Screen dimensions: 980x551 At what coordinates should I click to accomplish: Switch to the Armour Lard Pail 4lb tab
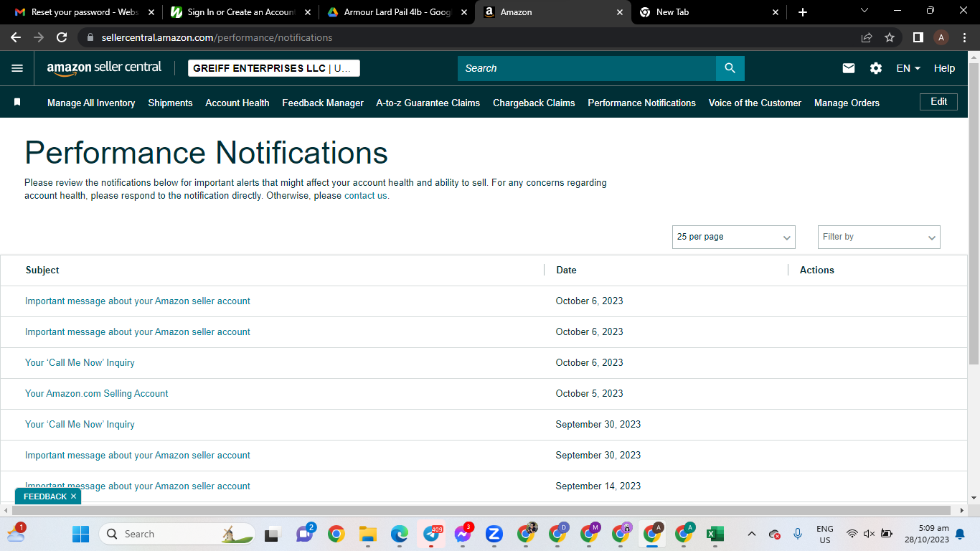tap(395, 12)
